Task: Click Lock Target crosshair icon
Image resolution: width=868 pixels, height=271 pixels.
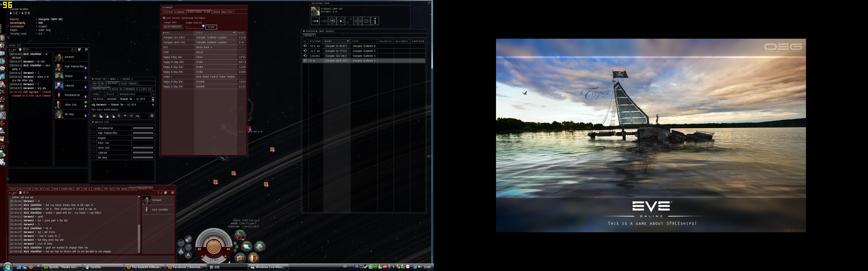Action: pos(358,21)
